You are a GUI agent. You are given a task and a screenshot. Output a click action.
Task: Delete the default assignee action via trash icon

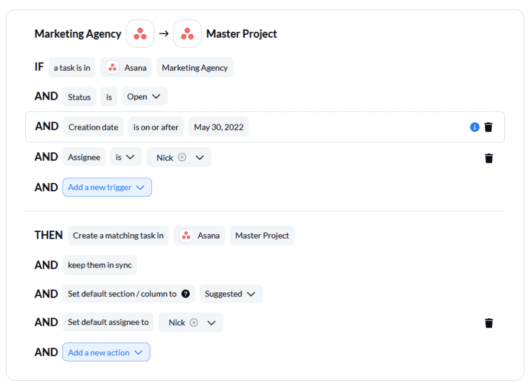point(488,323)
